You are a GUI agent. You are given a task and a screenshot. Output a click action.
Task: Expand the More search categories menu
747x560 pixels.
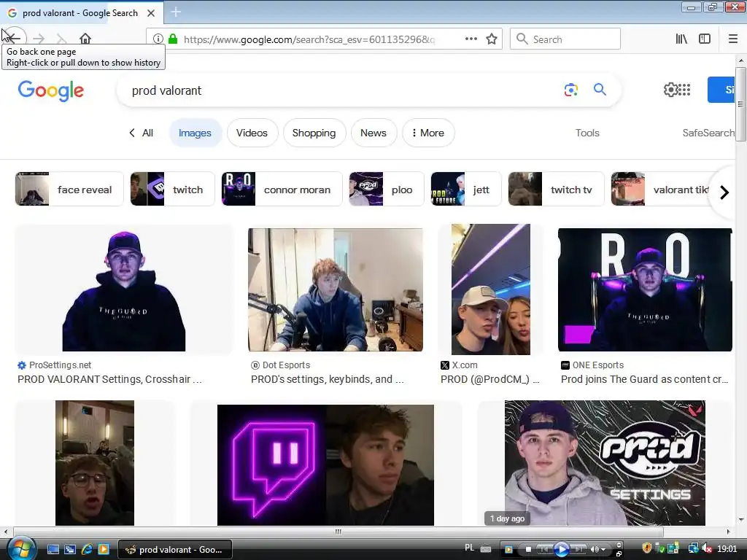coord(428,133)
